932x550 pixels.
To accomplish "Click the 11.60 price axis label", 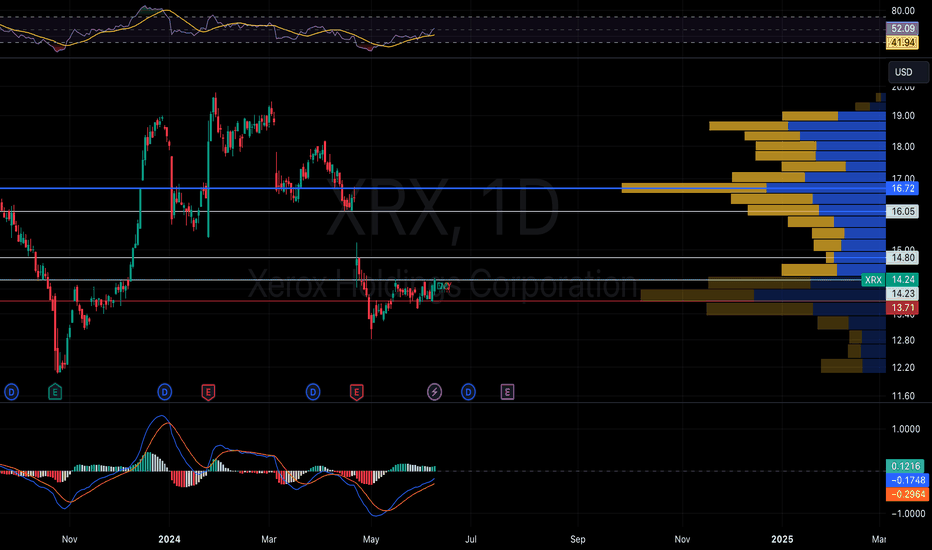I will point(903,396).
